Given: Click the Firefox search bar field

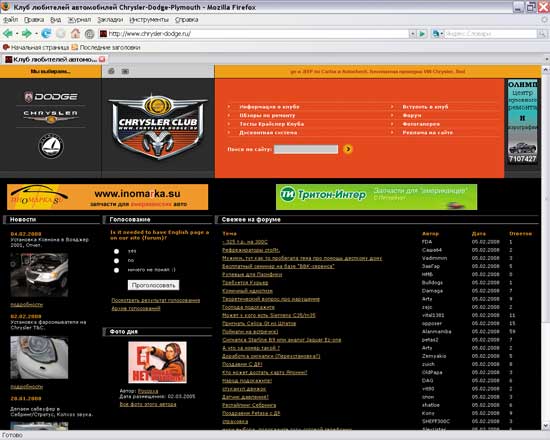Looking at the screenshot, I should [490, 34].
